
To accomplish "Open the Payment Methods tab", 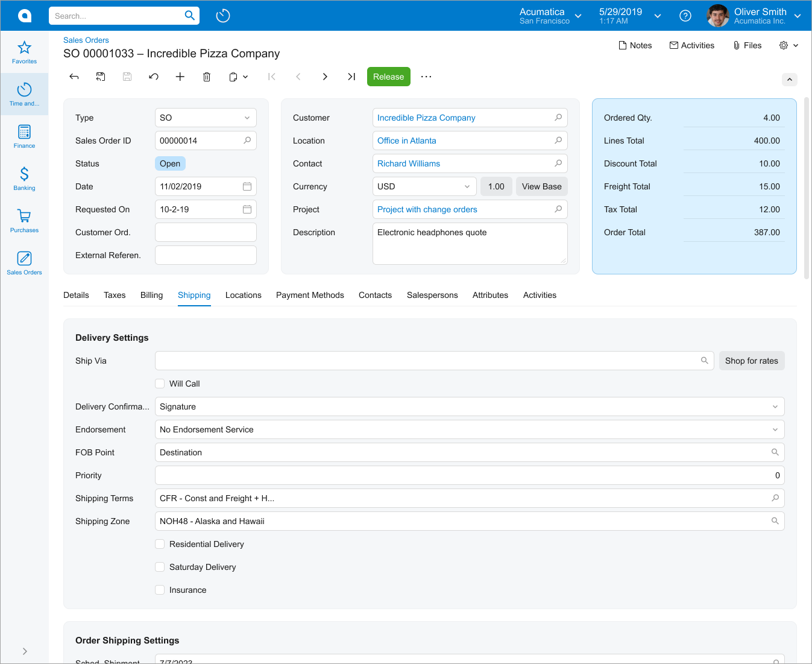I will (x=310, y=295).
